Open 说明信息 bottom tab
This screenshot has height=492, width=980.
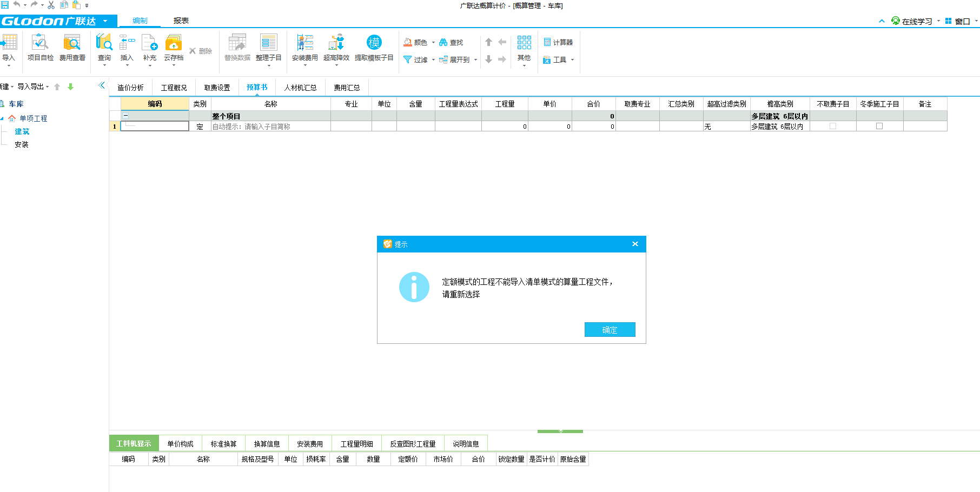[x=466, y=444]
